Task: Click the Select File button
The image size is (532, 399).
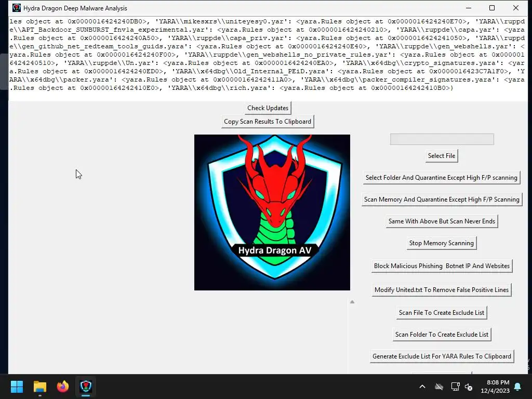Action: (442, 156)
